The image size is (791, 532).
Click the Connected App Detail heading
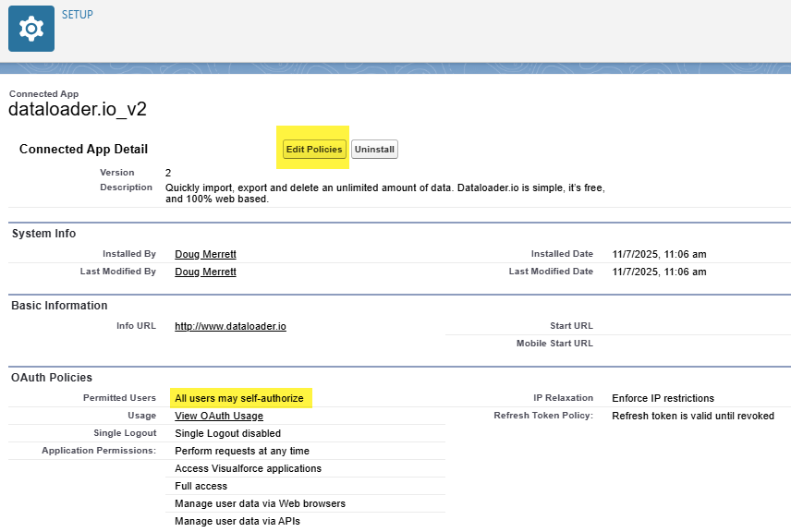84,150
